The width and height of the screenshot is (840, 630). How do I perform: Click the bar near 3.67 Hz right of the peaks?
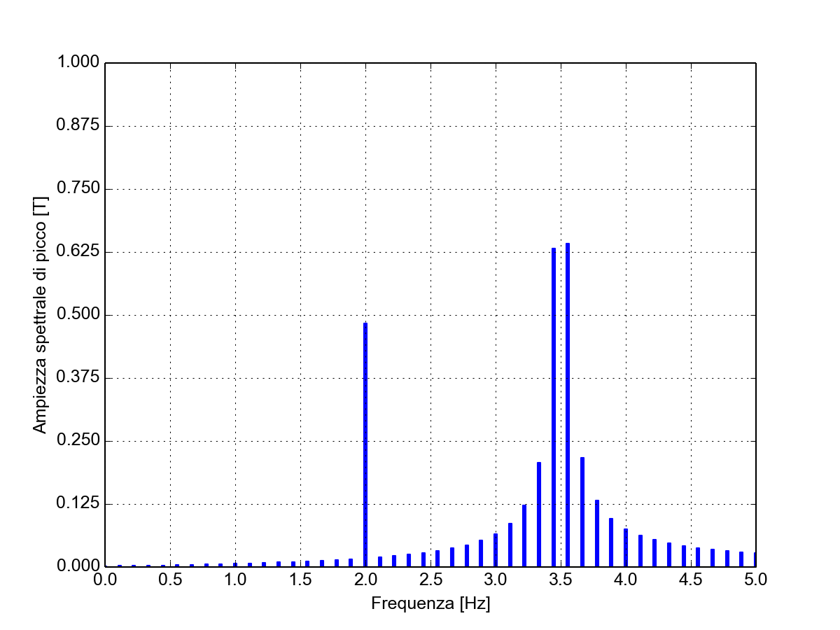click(x=582, y=512)
